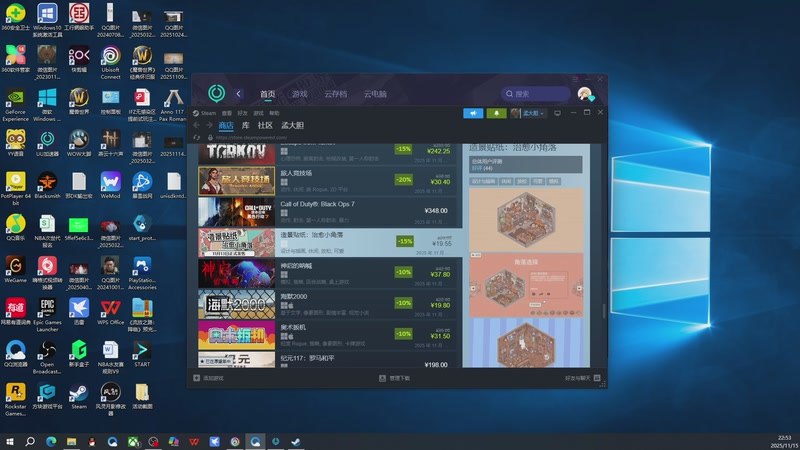Click the user avatar in UU window
The width and height of the screenshot is (800, 450).
585,94
